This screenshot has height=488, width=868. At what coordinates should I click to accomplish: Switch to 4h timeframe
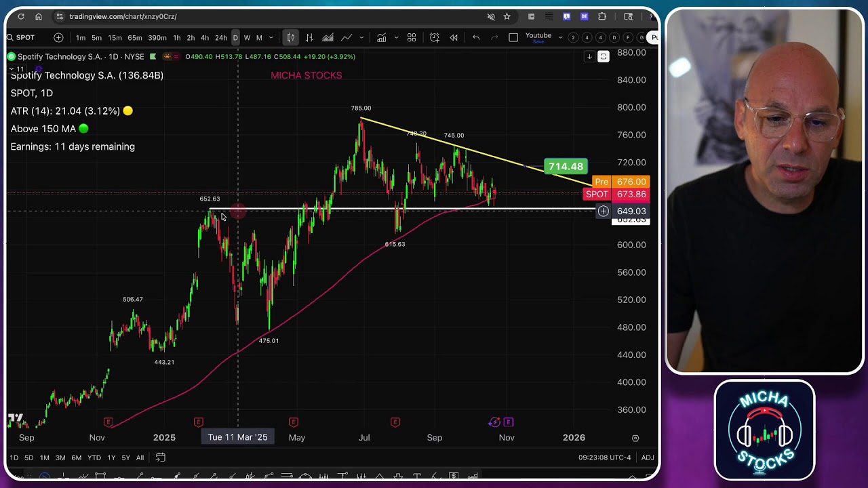[x=205, y=37]
